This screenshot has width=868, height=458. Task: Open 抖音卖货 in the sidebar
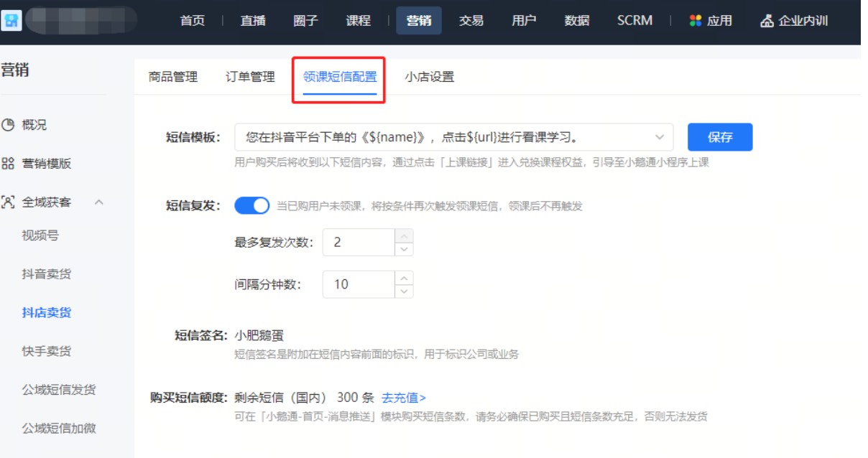(x=47, y=274)
